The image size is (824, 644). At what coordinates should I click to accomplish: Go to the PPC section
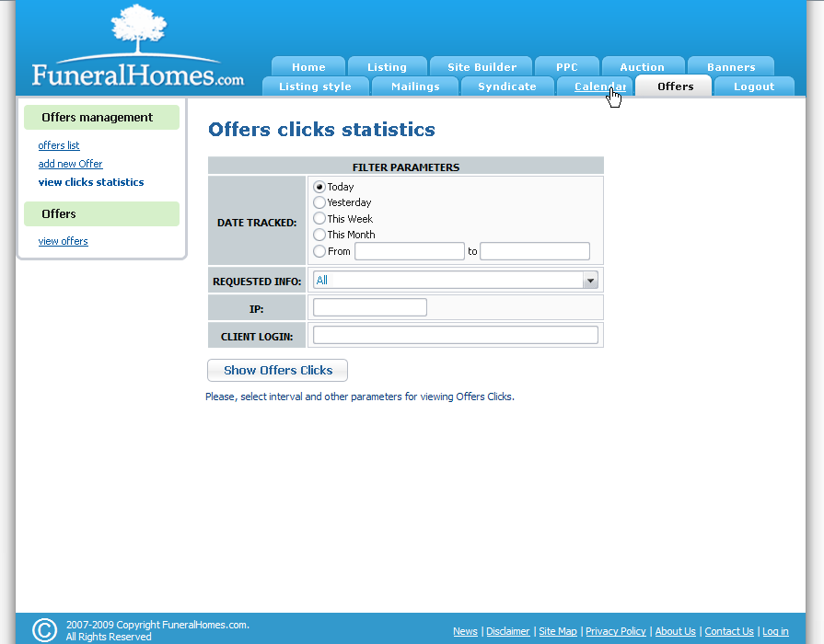click(567, 66)
